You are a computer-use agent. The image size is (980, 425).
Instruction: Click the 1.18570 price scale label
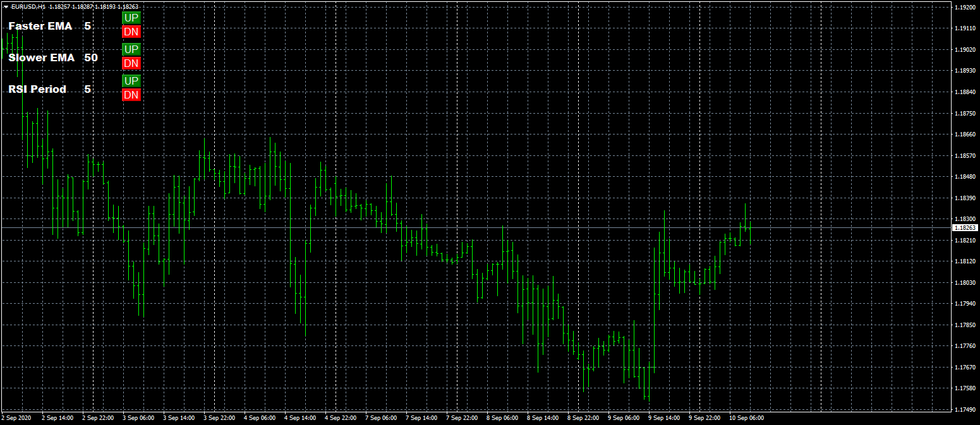tap(964, 155)
